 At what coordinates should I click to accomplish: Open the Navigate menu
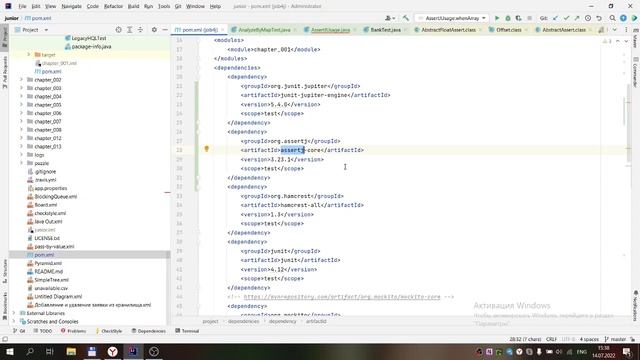click(71, 6)
